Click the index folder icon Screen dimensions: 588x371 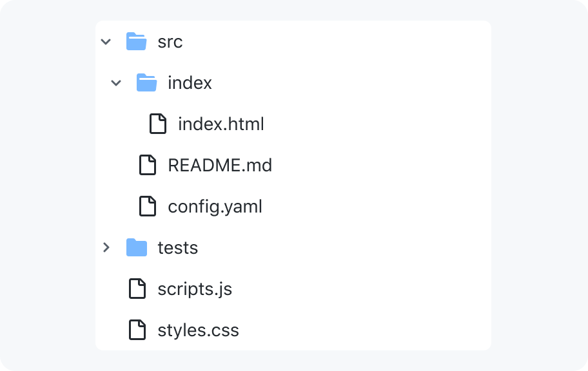point(146,82)
